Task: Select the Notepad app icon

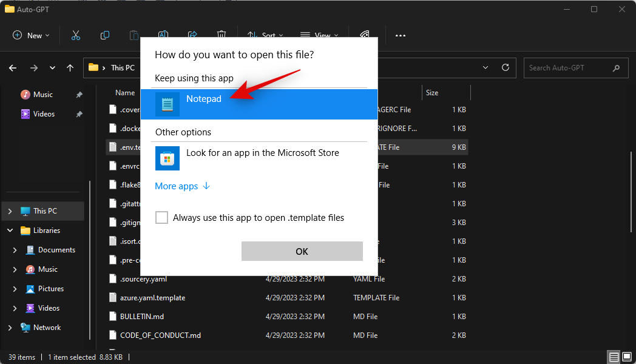Action: point(167,104)
